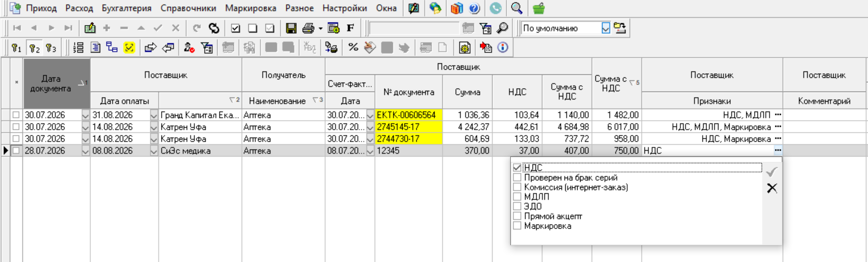Viewport: 868px width, 262px height.
Task: Open the invoice date dropdown in the EKTK-00606564 row
Action: click(370, 115)
